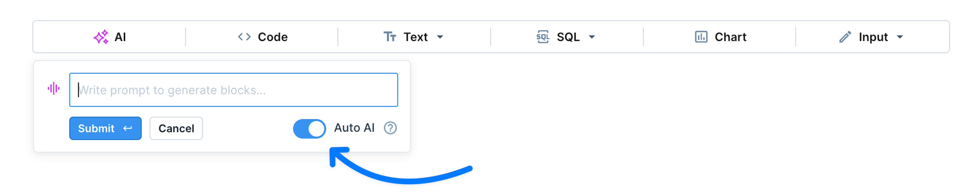Select the Chart block label
The width and height of the screenshot is (980, 192).
tap(730, 37)
